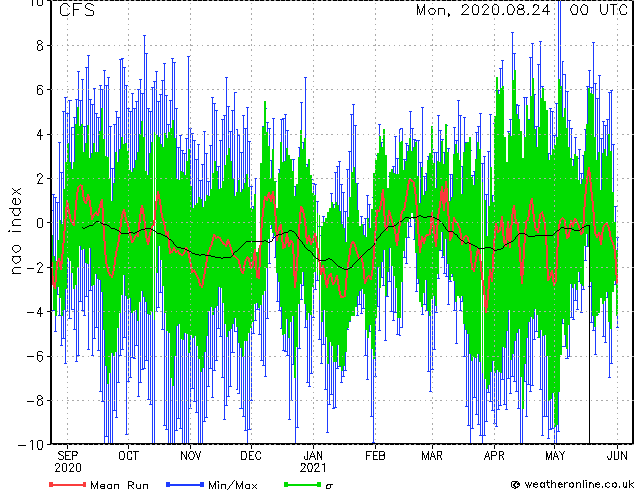Screen dimensions: 634x490
Task: Click the FEB month label
Action: 375,456
